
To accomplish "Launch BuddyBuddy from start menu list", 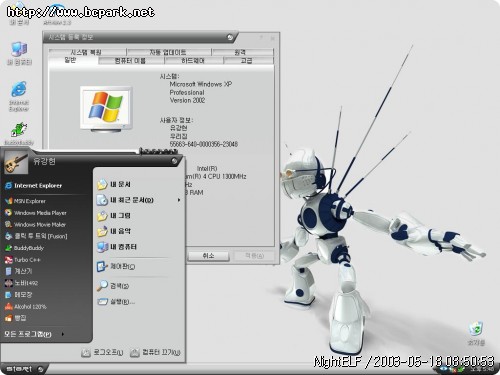I will pyautogui.click(x=24, y=248).
